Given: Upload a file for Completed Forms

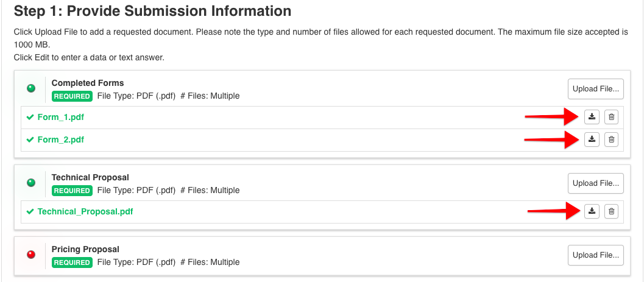Looking at the screenshot, I should pos(595,89).
